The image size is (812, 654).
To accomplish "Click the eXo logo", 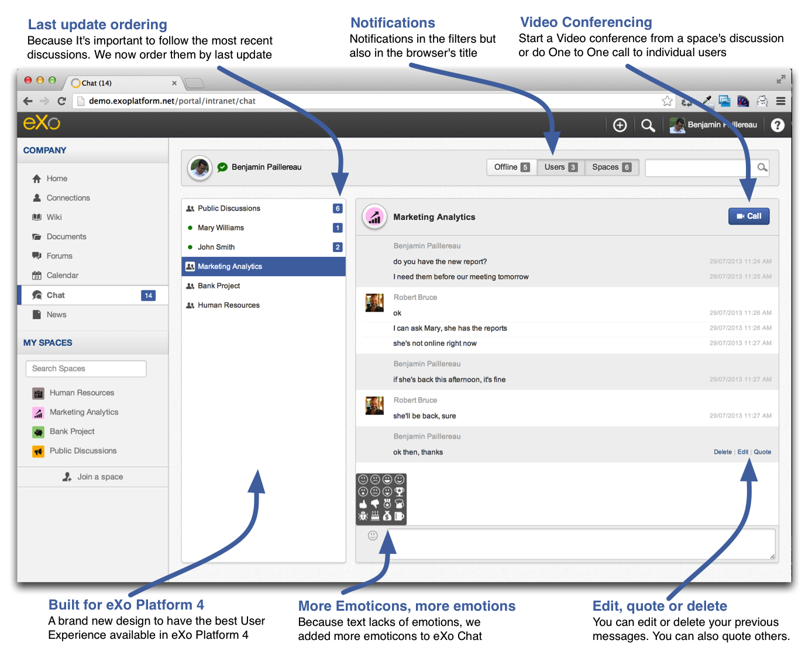I will (42, 123).
